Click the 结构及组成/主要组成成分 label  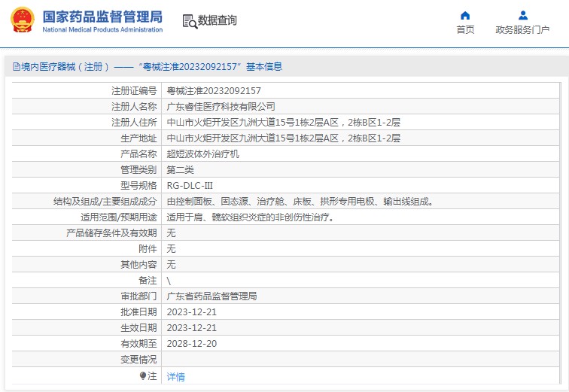105,201
